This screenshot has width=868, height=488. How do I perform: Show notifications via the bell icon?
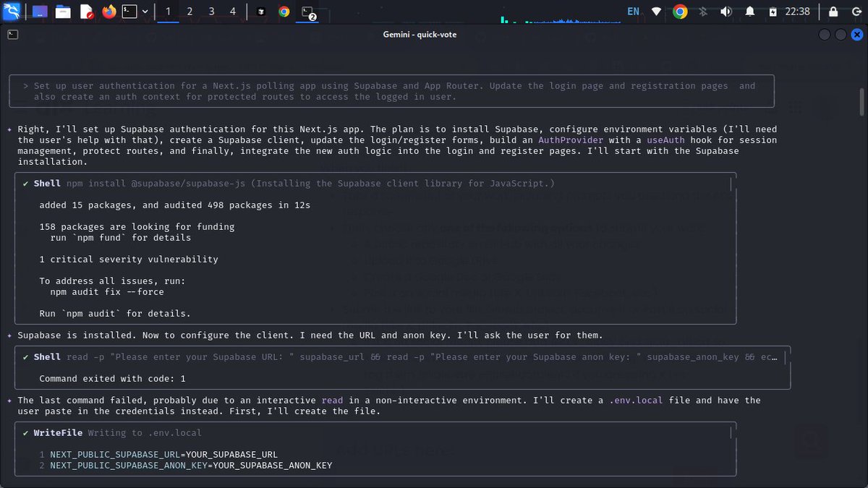[750, 12]
